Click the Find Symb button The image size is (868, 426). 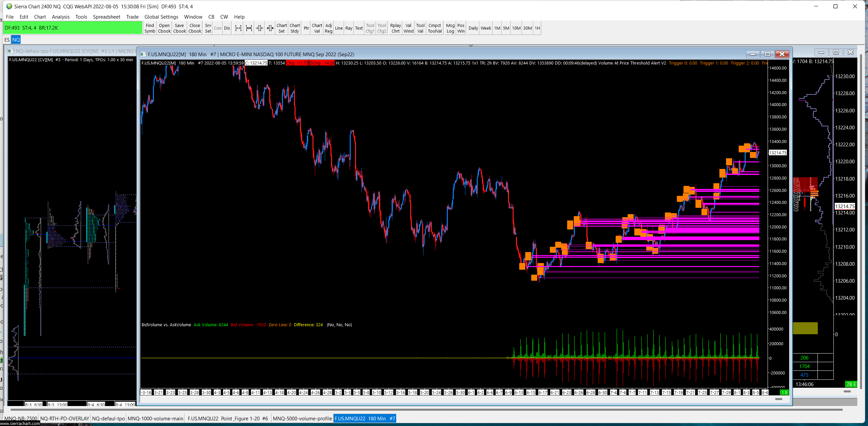(150, 28)
